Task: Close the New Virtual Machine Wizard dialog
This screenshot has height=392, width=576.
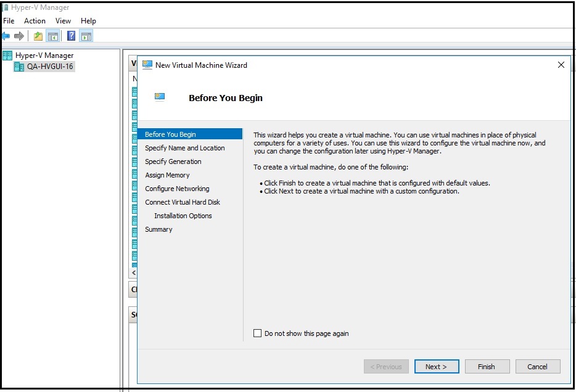Action: pos(561,65)
